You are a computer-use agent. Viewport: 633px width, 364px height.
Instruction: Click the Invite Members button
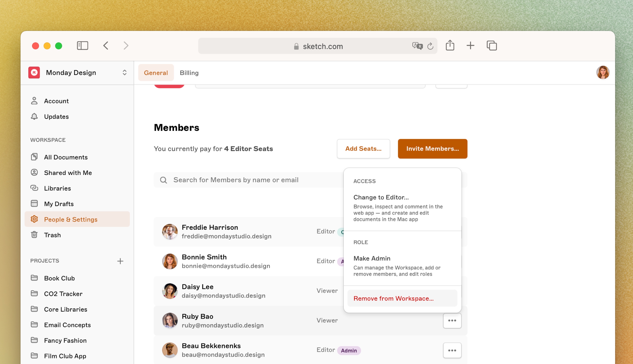(x=432, y=148)
